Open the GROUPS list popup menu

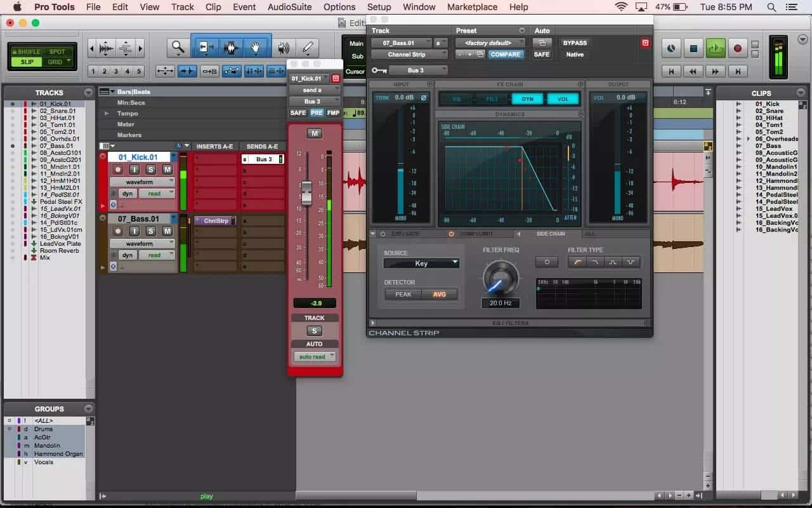pyautogui.click(x=88, y=408)
